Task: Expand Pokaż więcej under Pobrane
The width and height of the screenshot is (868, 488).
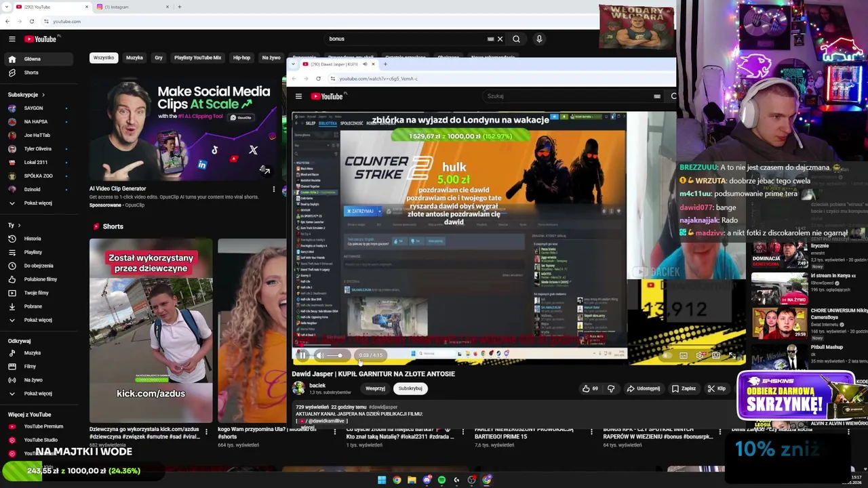Action: tap(37, 320)
